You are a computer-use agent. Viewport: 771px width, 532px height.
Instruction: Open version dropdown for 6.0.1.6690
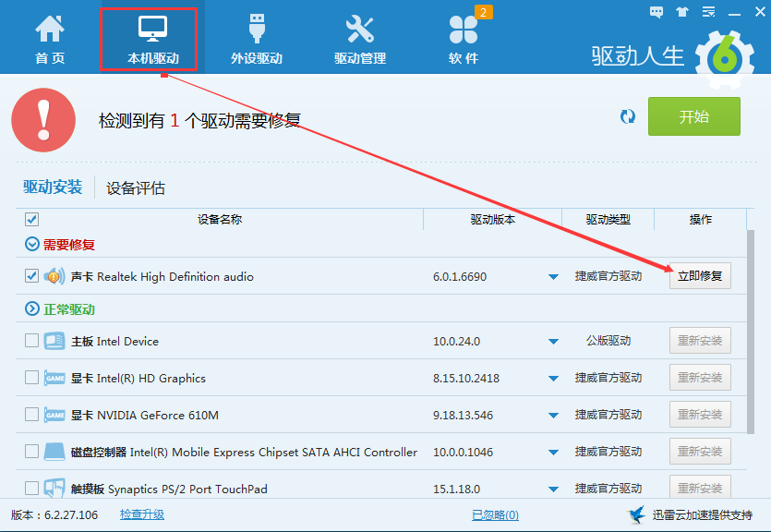[553, 277]
